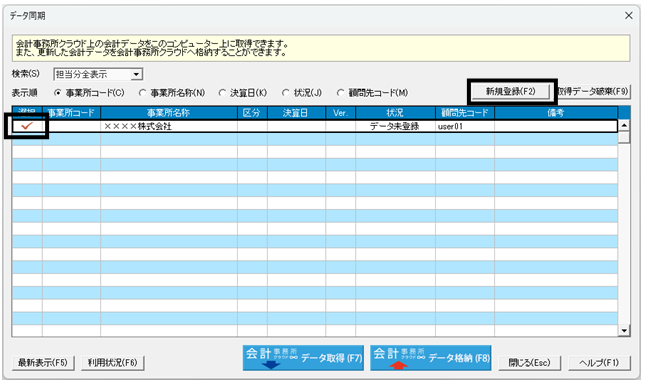Open 利用状況(F6)
The width and height of the screenshot is (649, 384).
[x=113, y=363]
